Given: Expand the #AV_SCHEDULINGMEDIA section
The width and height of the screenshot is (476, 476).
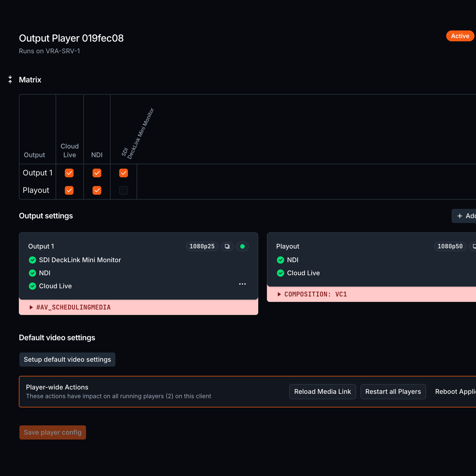Looking at the screenshot, I should (138, 307).
